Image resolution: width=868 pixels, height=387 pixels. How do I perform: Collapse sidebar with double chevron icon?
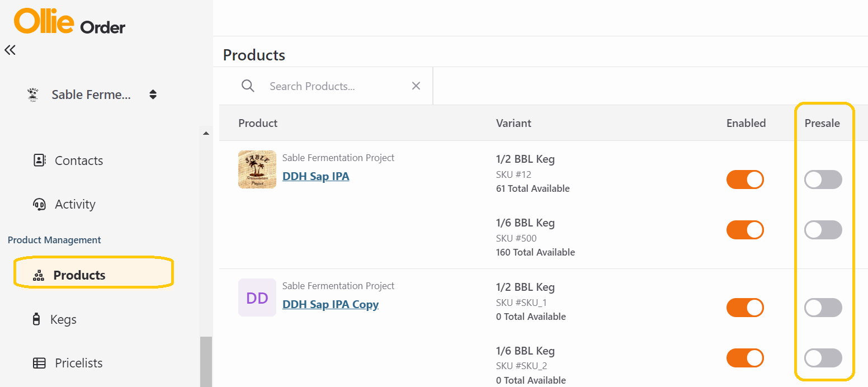10,50
